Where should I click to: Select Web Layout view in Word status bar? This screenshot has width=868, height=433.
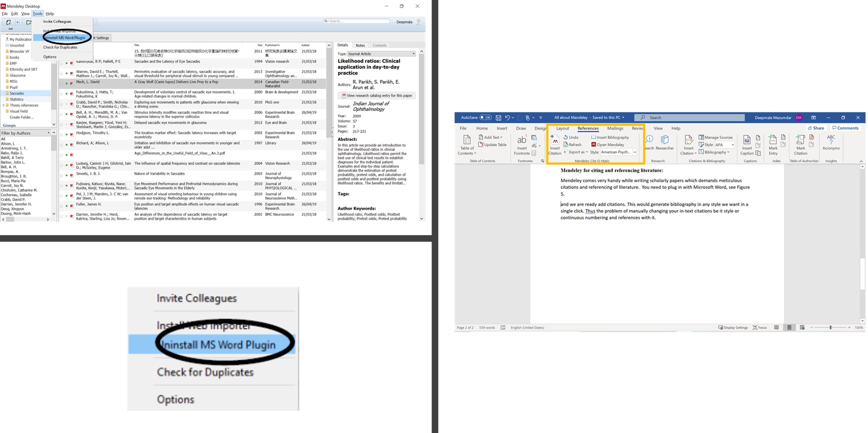pos(802,328)
